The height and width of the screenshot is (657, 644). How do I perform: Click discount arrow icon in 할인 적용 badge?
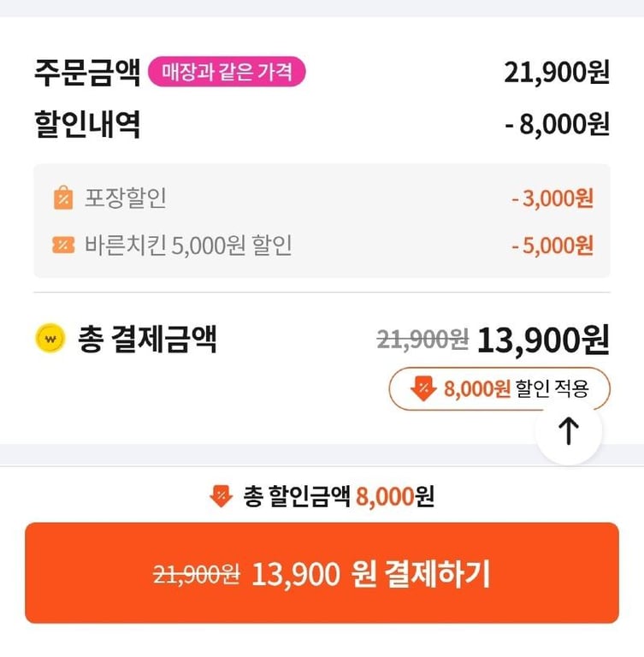[423, 389]
